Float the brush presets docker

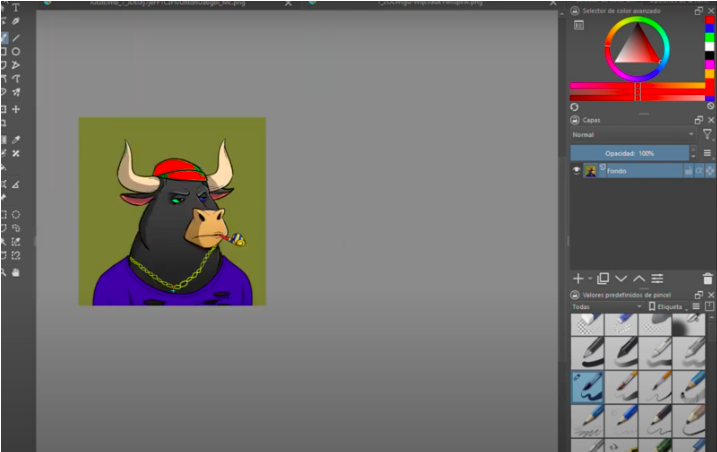[698, 295]
